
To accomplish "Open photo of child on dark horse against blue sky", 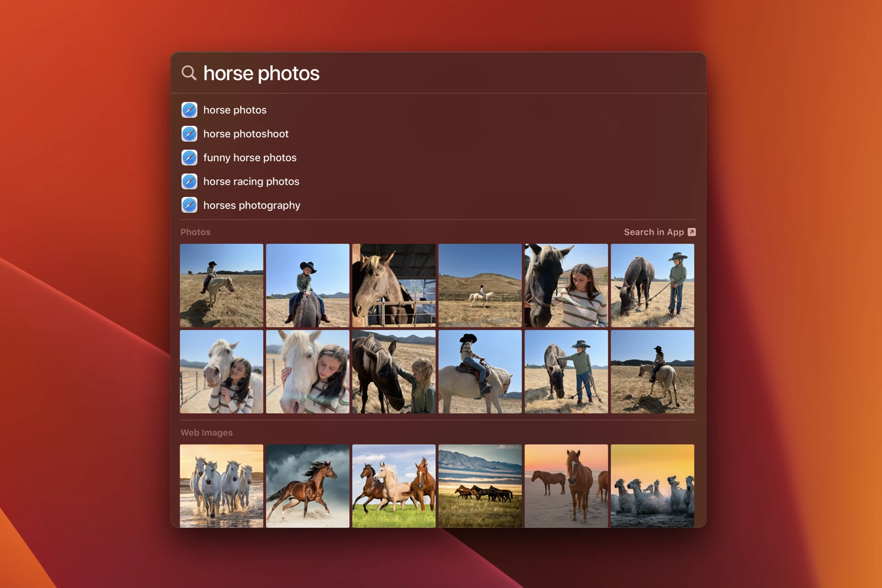I will (308, 285).
